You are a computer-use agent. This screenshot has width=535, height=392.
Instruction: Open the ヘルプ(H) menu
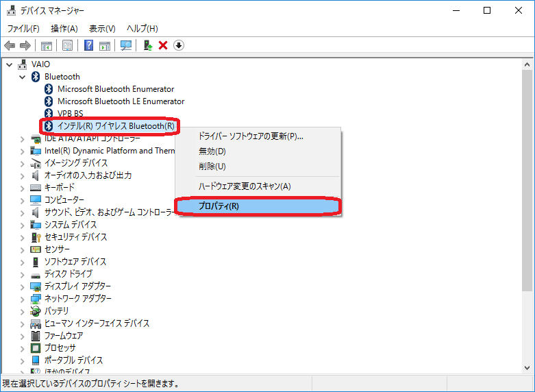click(x=142, y=29)
